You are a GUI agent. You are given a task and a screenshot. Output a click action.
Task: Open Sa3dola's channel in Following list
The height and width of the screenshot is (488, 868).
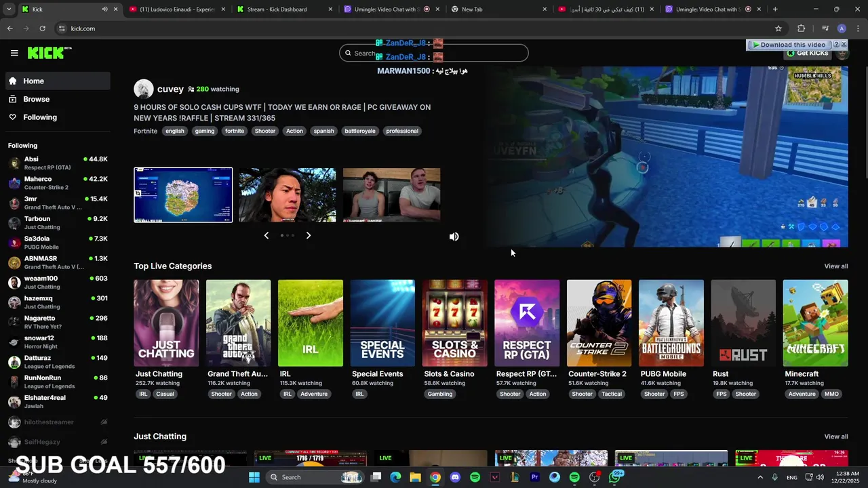58,243
